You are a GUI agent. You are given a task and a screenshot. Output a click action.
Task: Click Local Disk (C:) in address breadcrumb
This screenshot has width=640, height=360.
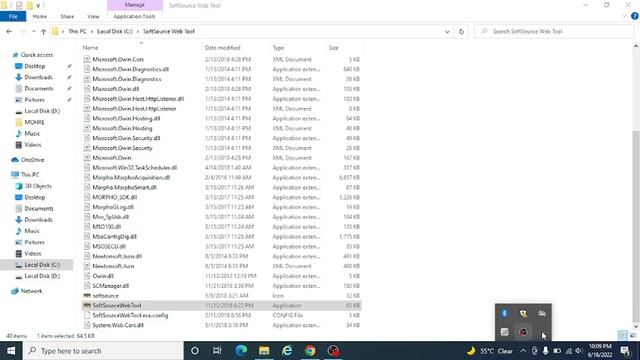click(115, 31)
